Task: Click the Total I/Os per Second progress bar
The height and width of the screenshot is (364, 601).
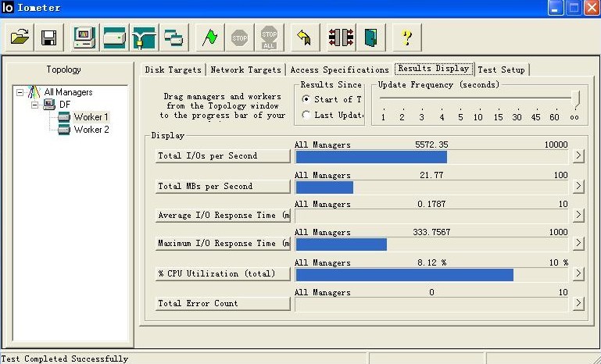Action: click(x=432, y=157)
